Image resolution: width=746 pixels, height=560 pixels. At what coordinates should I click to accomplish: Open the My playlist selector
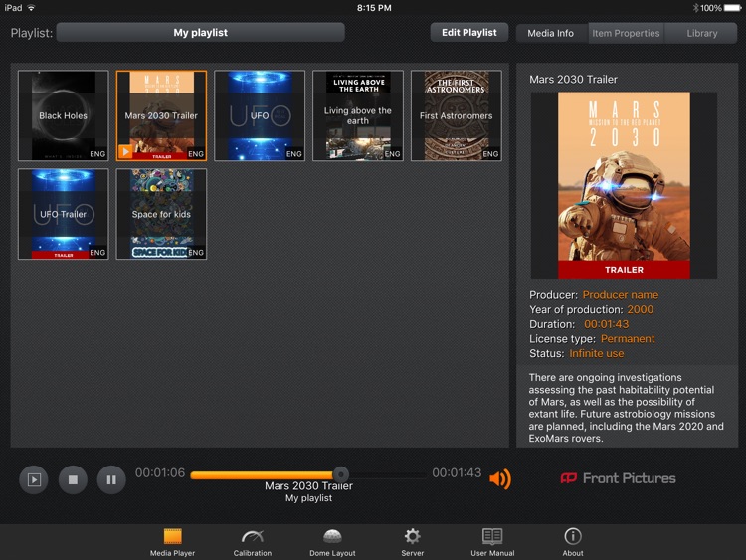point(200,33)
